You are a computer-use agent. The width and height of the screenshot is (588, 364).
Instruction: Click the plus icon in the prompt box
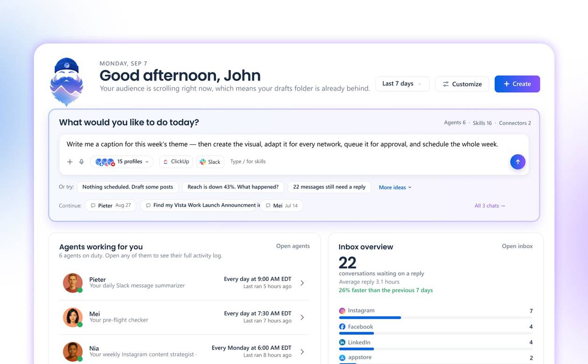(70, 161)
